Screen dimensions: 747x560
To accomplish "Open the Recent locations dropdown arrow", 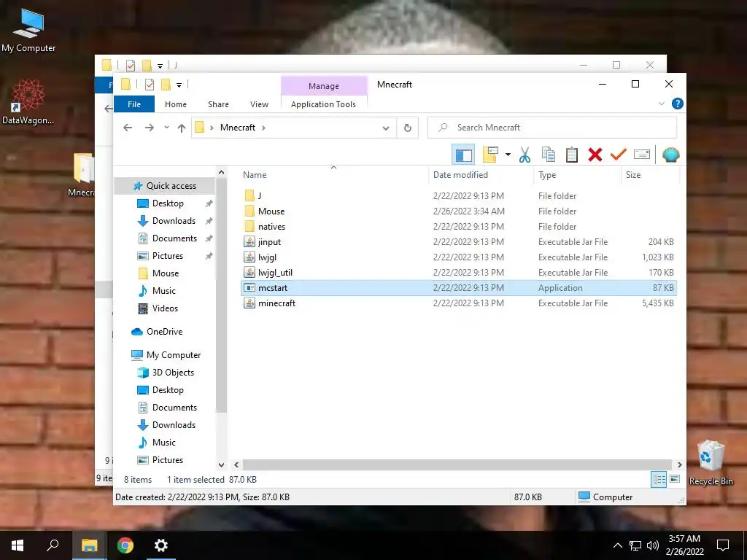I will click(166, 128).
